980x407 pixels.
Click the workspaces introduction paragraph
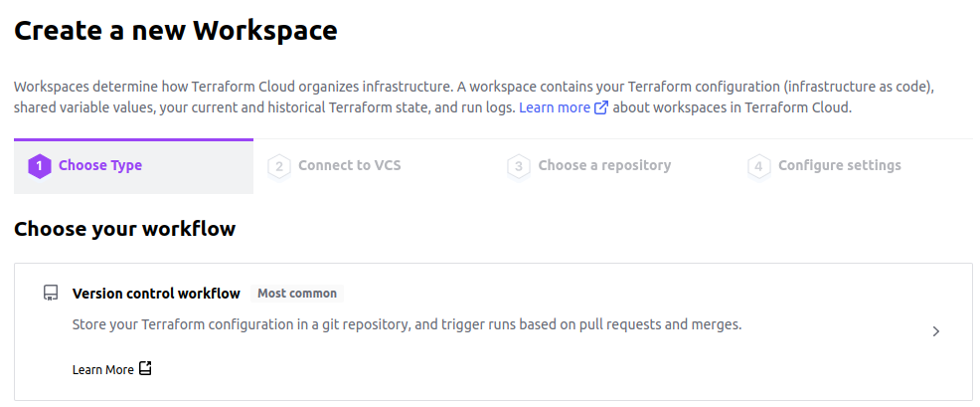tap(474, 98)
